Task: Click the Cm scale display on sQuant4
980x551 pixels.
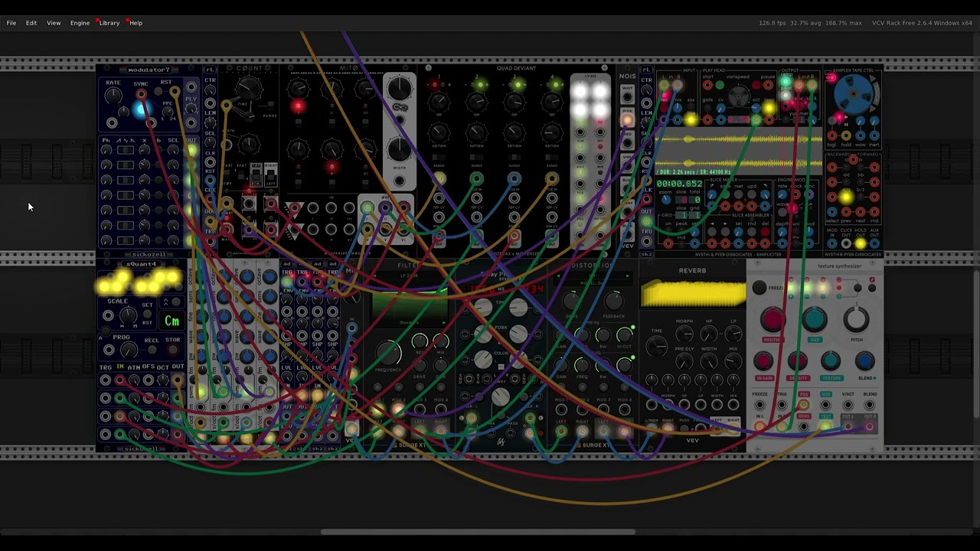Action: coord(171,321)
